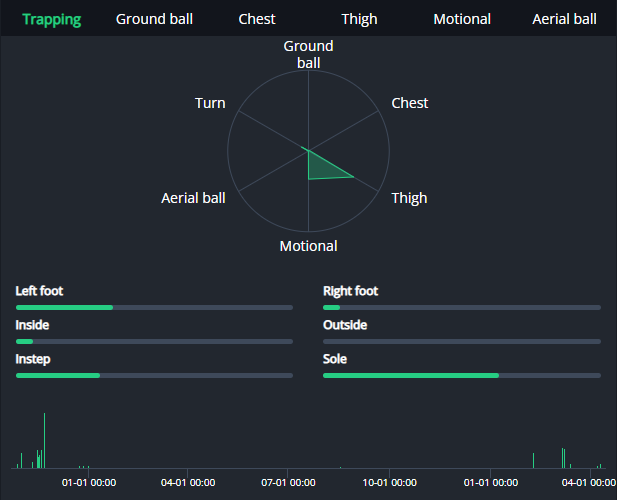Click the Motional label below the radar chart
This screenshot has width=617, height=500.
click(308, 246)
